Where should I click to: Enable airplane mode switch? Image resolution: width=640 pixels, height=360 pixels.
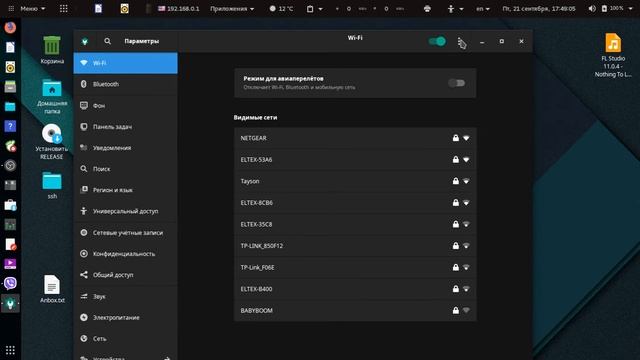point(456,83)
